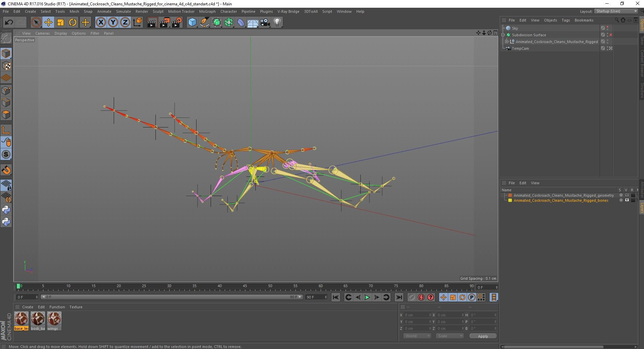
Task: Click the Undo arrow icon
Action: 9,23
